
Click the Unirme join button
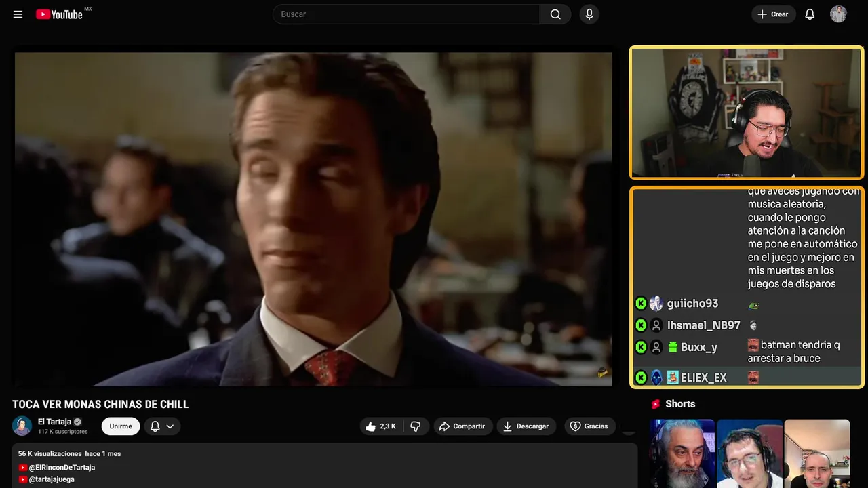pos(121,426)
